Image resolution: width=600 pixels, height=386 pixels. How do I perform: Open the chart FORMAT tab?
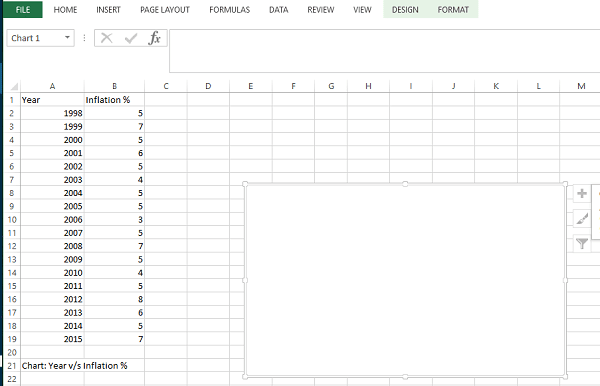click(453, 10)
